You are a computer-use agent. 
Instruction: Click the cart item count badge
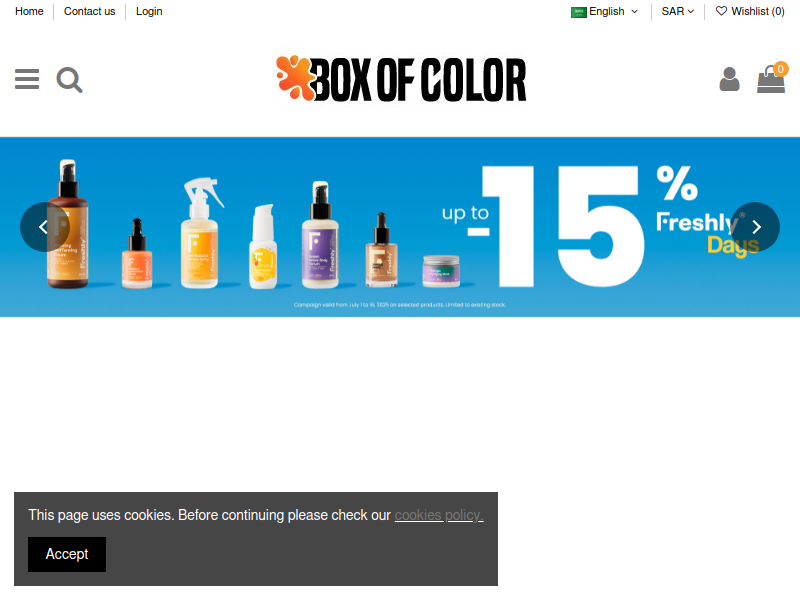click(781, 69)
